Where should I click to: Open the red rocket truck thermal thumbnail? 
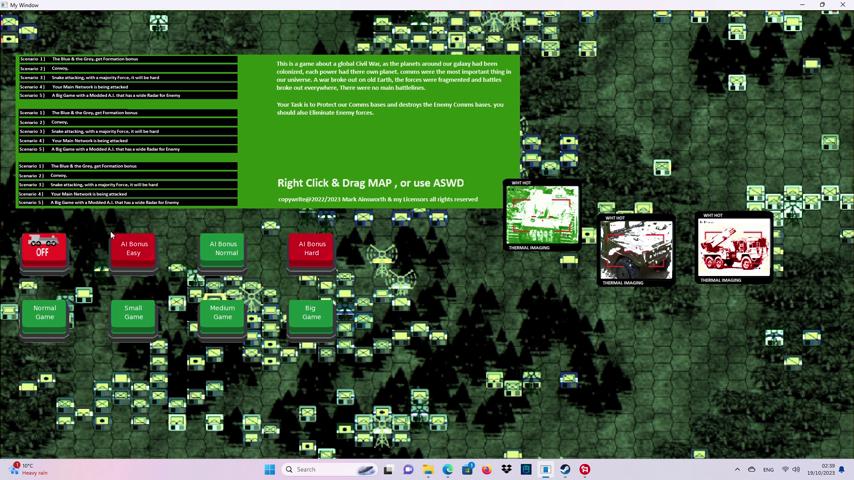coord(734,248)
